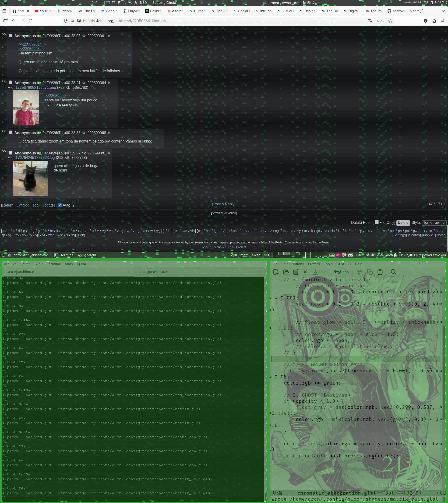Viewport: 448px width, 503px height.
Task: Click the X kill-buffer icon in Emacs toolbar
Action: pyautogui.click(x=305, y=272)
